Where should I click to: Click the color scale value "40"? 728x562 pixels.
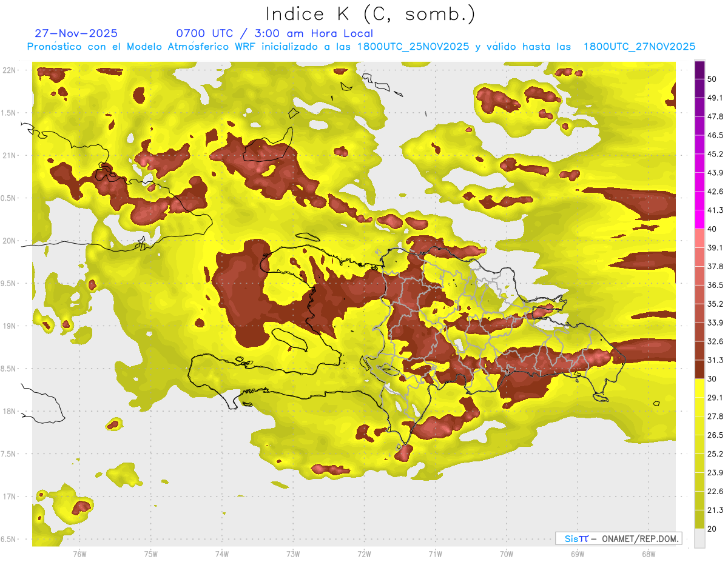(712, 229)
